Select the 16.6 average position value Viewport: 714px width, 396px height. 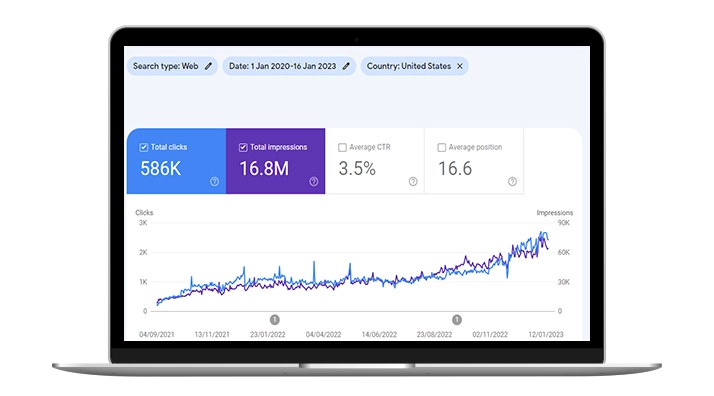(x=455, y=169)
